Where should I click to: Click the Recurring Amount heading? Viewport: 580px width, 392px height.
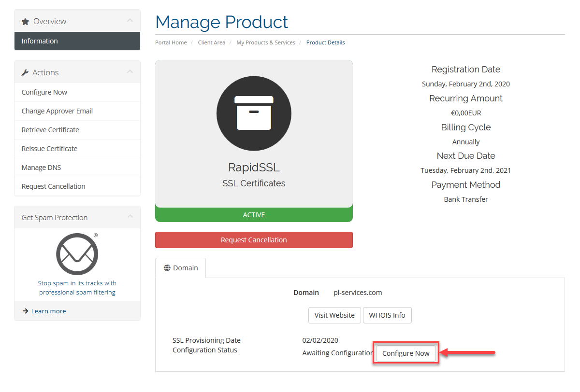pyautogui.click(x=466, y=98)
